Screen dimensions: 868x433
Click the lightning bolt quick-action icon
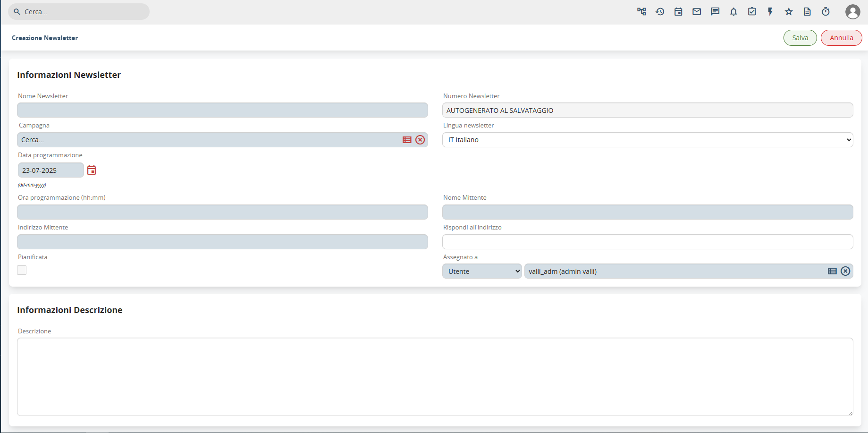[770, 12]
